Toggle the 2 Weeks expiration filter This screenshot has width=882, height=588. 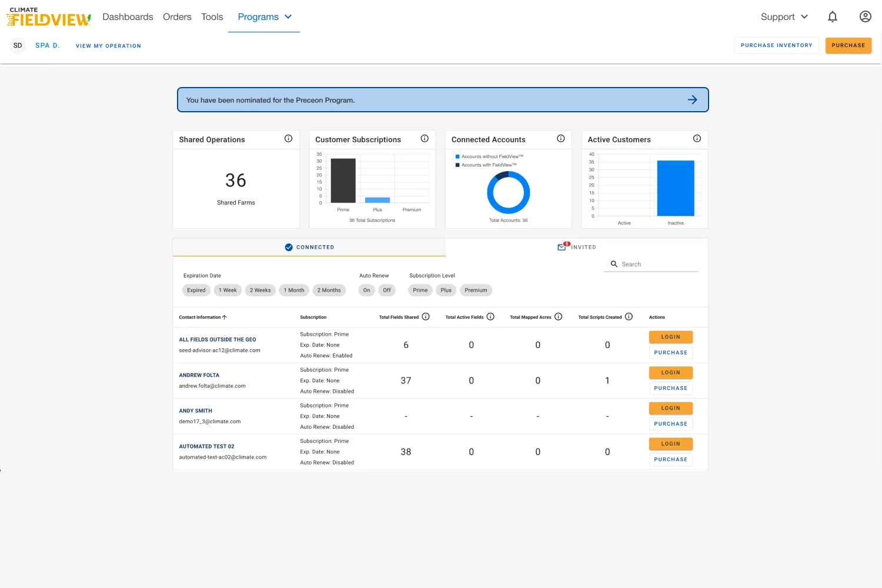(260, 290)
